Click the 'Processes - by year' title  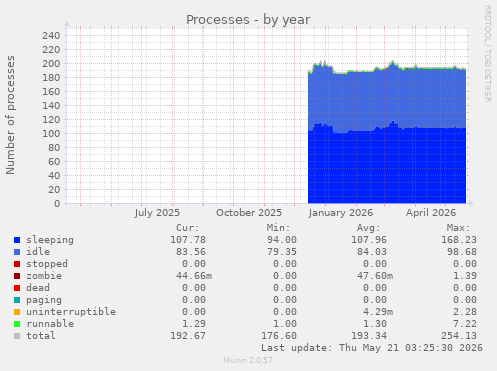(248, 20)
